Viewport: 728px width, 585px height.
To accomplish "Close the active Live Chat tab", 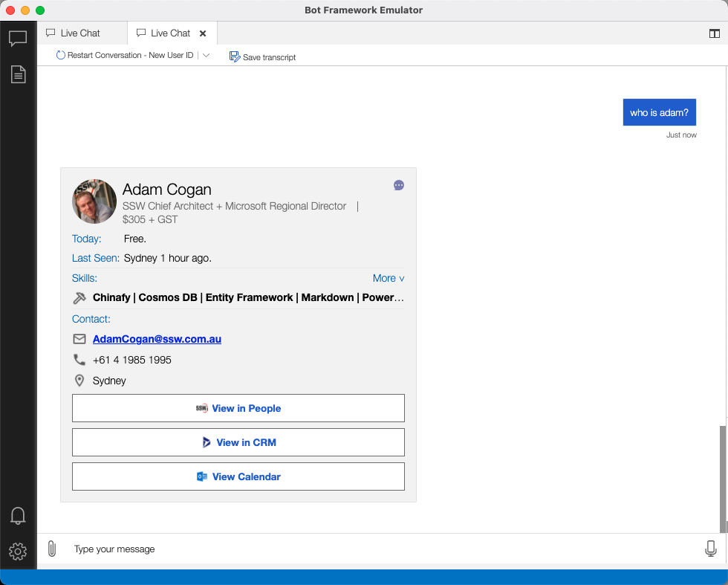I will click(x=203, y=33).
